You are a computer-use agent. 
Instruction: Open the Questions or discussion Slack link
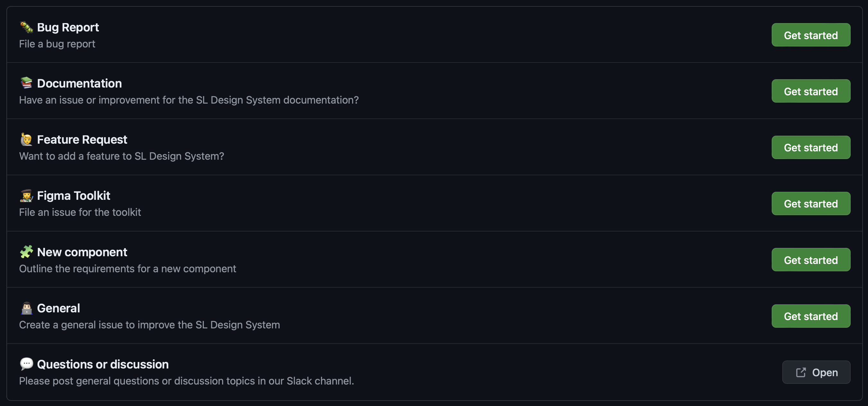(x=816, y=372)
